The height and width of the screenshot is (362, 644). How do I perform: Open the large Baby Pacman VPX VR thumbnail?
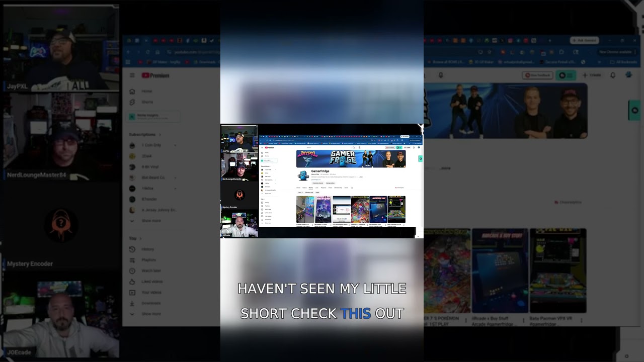point(557,271)
